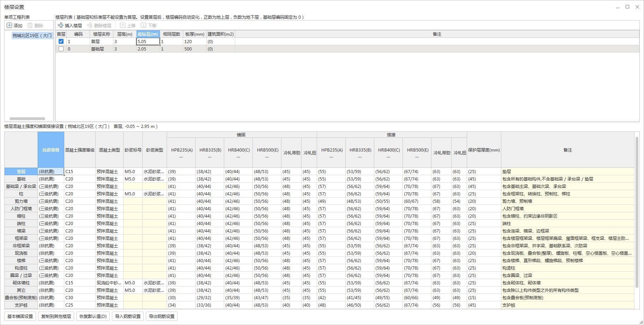Open 抗震等级 dropdown for 垫层 row
This screenshot has width=644, height=325.
(51, 171)
